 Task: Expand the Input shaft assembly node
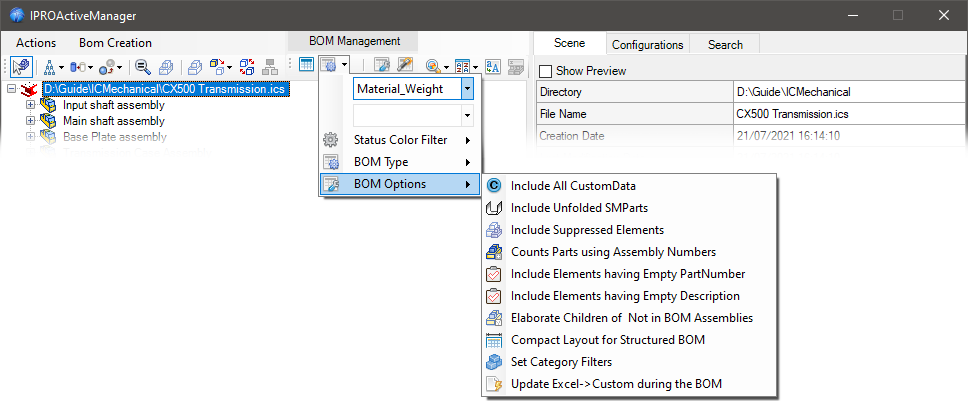(x=30, y=105)
